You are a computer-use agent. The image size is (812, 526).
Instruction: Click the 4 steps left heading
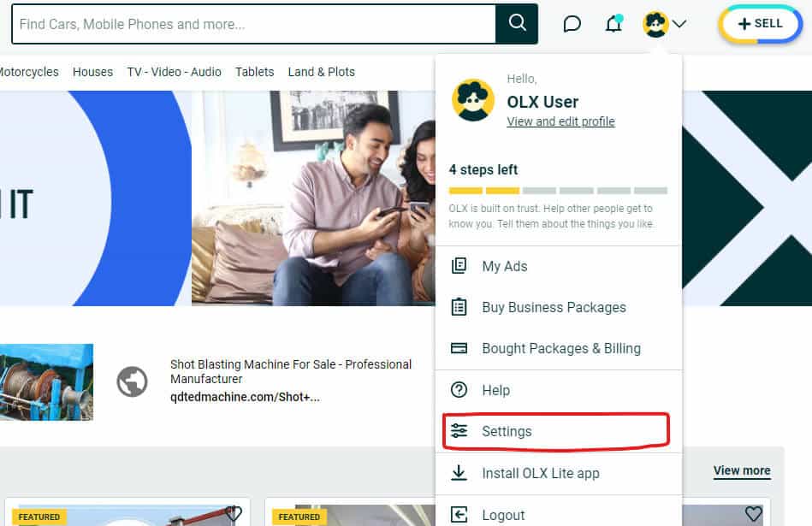click(x=483, y=170)
